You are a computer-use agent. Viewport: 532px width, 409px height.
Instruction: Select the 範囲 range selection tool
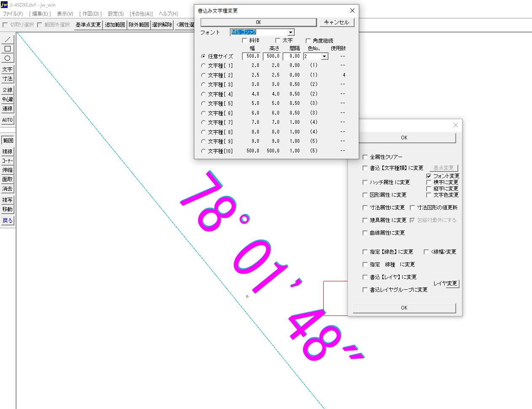pyautogui.click(x=8, y=140)
